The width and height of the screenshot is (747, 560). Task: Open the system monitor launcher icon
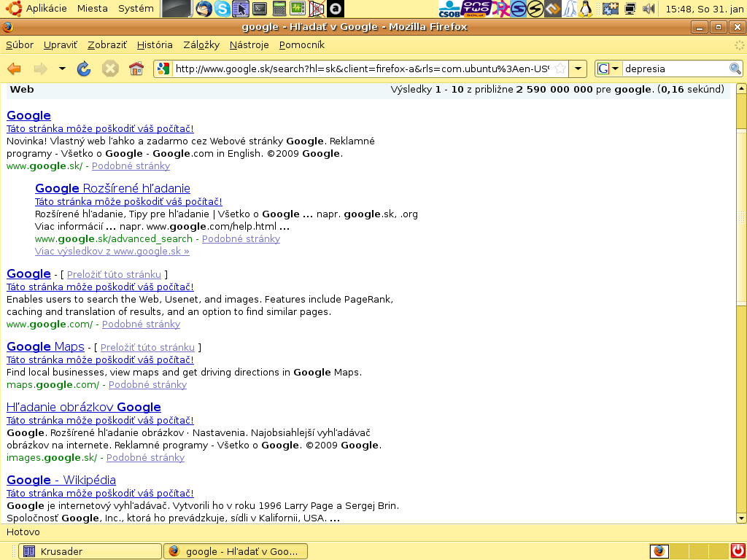[298, 9]
